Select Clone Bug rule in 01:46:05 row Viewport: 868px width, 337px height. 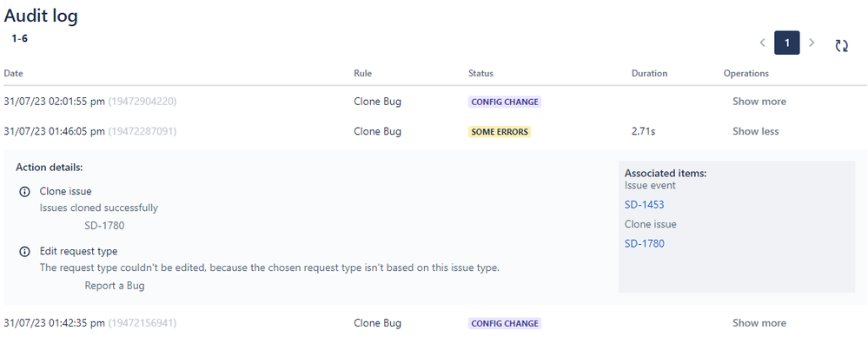(x=378, y=131)
